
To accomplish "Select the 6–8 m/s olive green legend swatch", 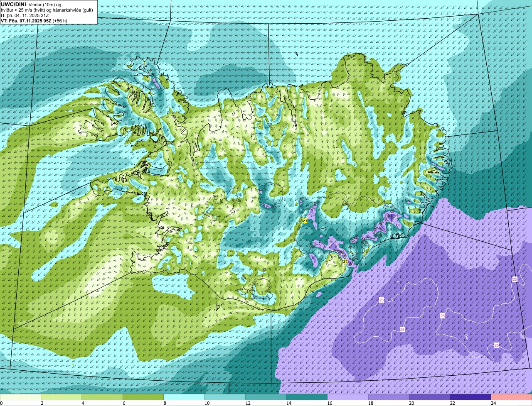I will (x=143, y=397).
